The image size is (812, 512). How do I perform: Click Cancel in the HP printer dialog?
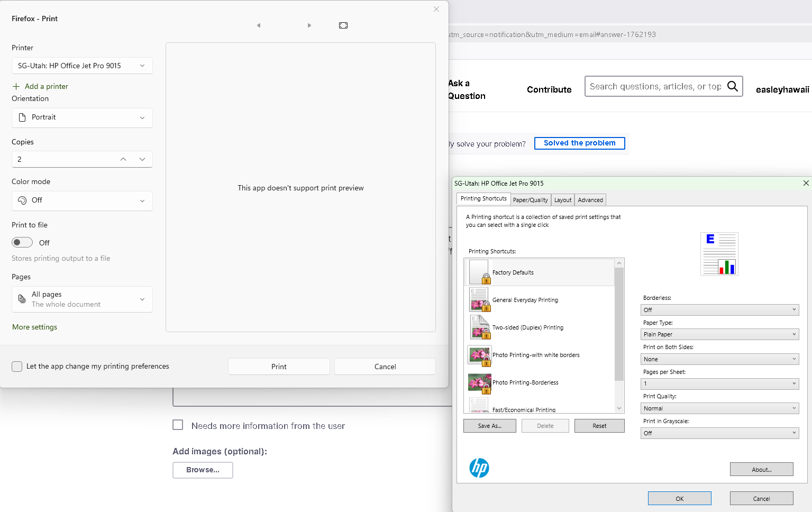click(762, 499)
